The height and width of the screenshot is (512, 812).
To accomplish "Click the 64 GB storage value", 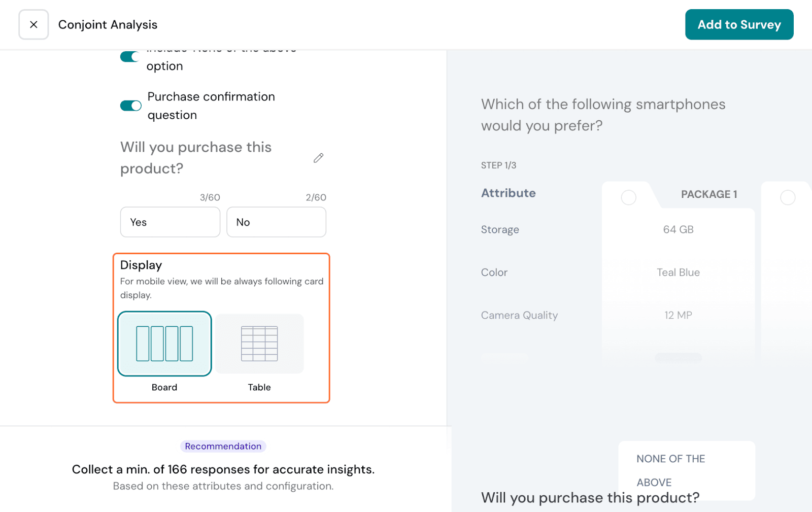I will (x=678, y=229).
